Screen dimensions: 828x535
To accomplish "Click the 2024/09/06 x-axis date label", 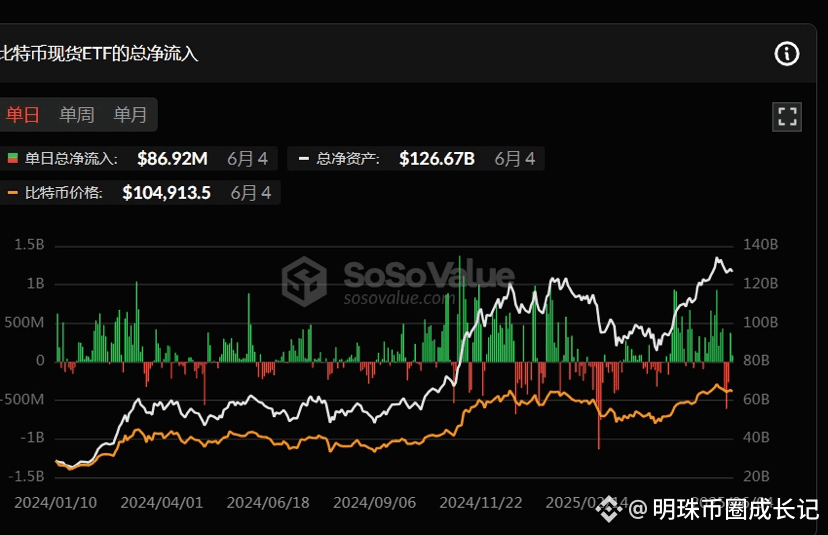I will pos(374,502).
